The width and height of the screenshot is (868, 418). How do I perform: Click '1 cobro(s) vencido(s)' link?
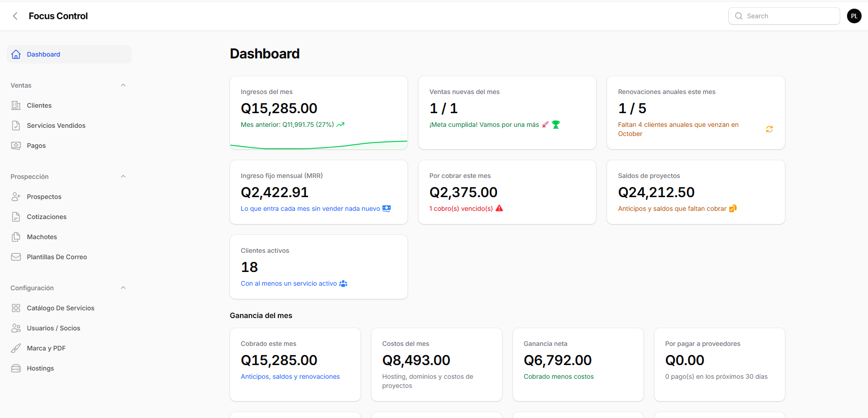pos(461,209)
